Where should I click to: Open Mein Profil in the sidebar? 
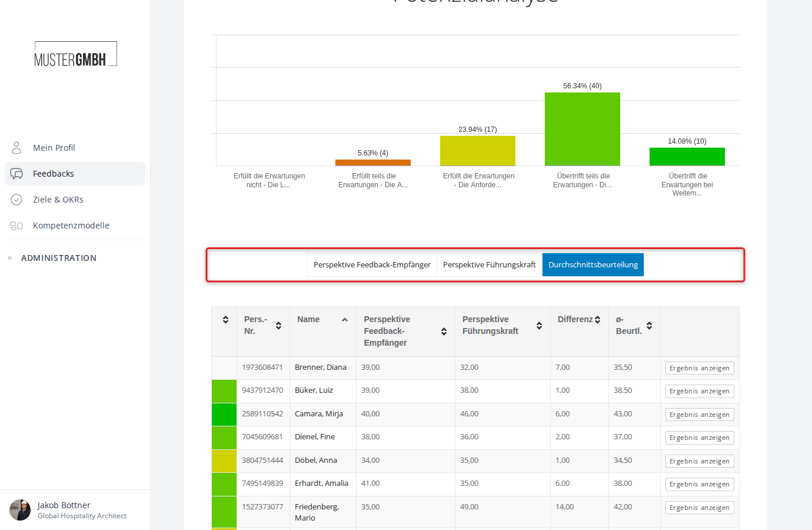point(75,148)
